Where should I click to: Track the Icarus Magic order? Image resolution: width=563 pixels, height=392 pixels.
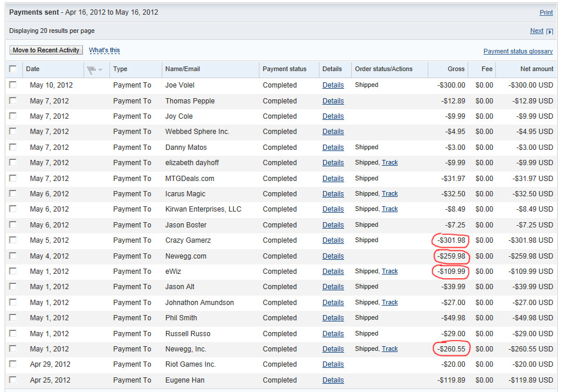pos(389,194)
